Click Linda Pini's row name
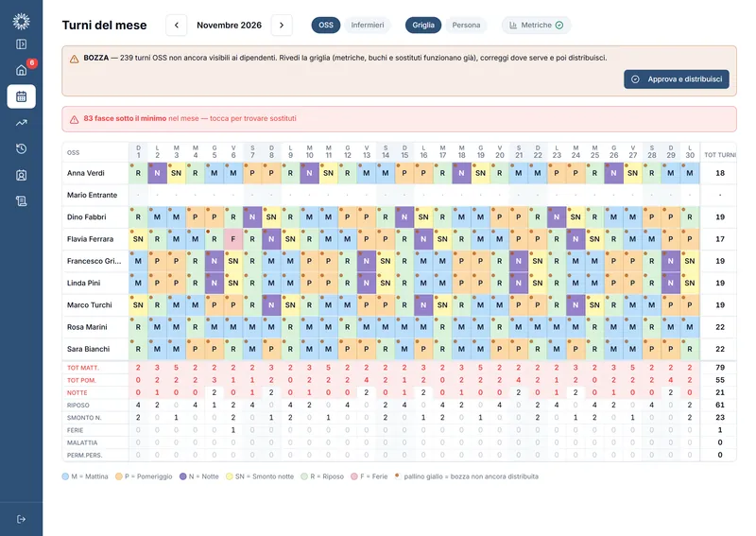This screenshot has width=756, height=536. 84,283
